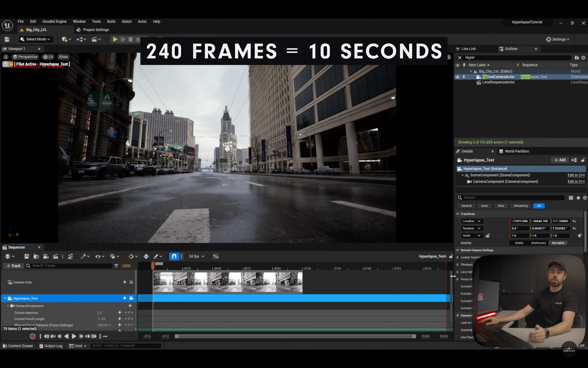Toggle visibility of HyCineCameraActor in Outliner
Image resolution: width=588 pixels, height=368 pixels.
coord(458,77)
